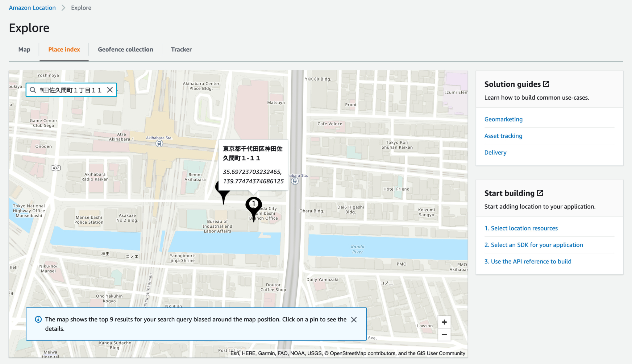Open the Geofence collection tab

tap(125, 49)
